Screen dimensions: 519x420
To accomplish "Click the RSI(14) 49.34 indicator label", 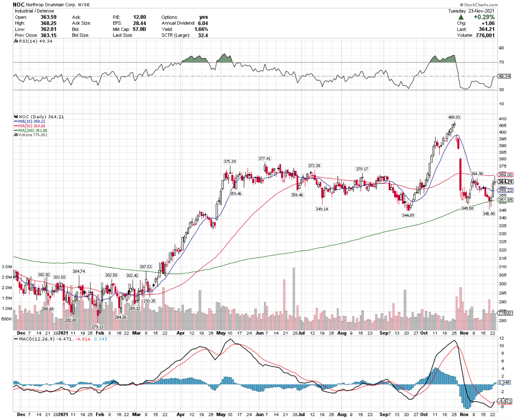I will [35, 41].
